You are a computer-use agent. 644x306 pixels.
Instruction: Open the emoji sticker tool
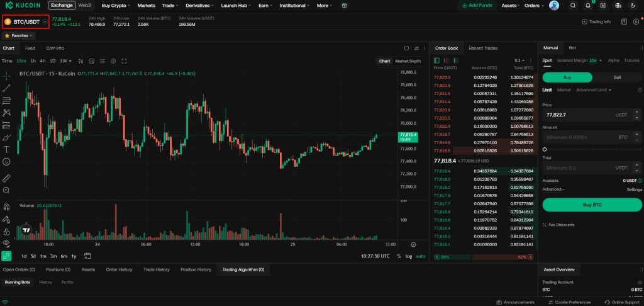(6, 162)
